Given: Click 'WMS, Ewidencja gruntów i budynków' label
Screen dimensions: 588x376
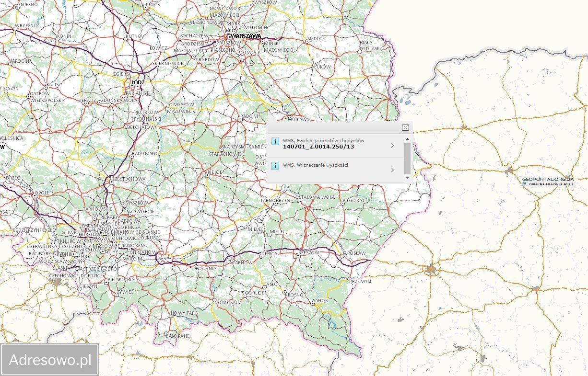Looking at the screenshot, I should [324, 140].
